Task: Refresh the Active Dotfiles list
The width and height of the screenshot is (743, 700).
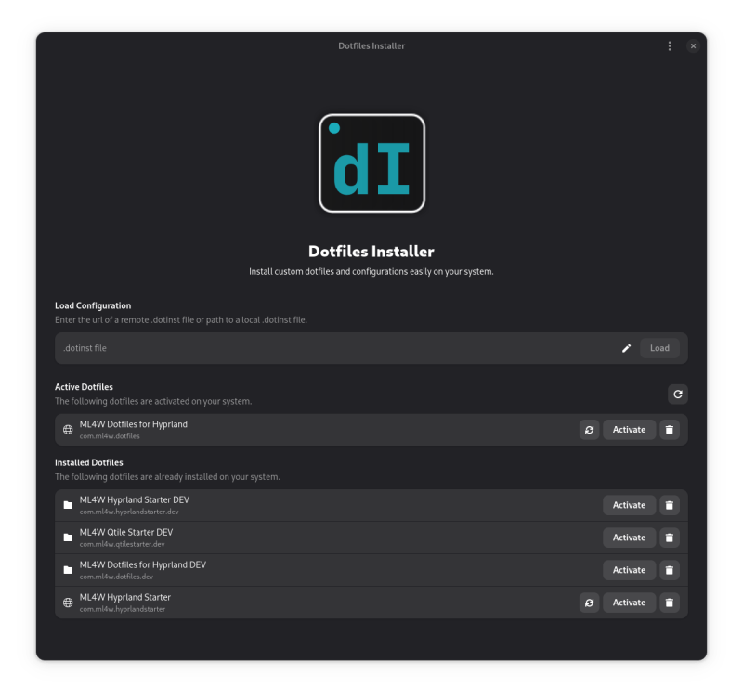Action: pyautogui.click(x=678, y=394)
